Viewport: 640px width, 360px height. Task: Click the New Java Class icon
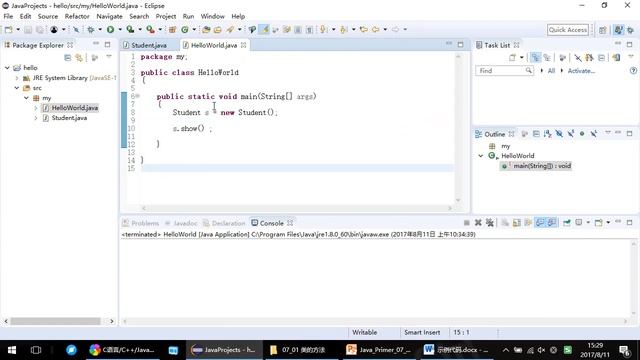click(x=185, y=29)
